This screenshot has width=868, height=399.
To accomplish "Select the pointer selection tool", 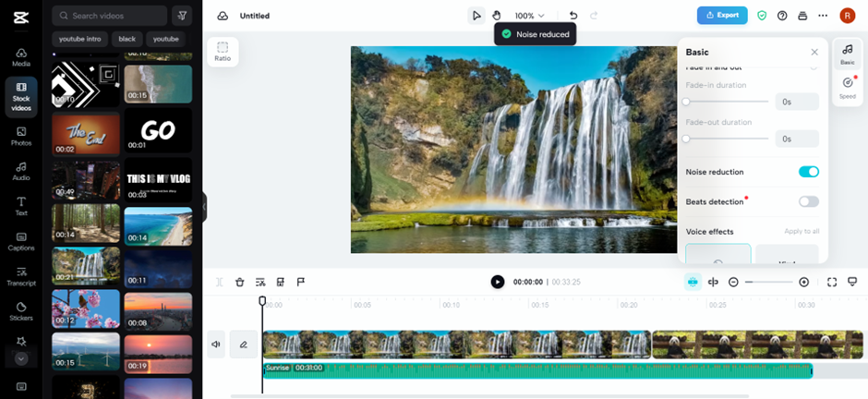I will click(x=476, y=16).
